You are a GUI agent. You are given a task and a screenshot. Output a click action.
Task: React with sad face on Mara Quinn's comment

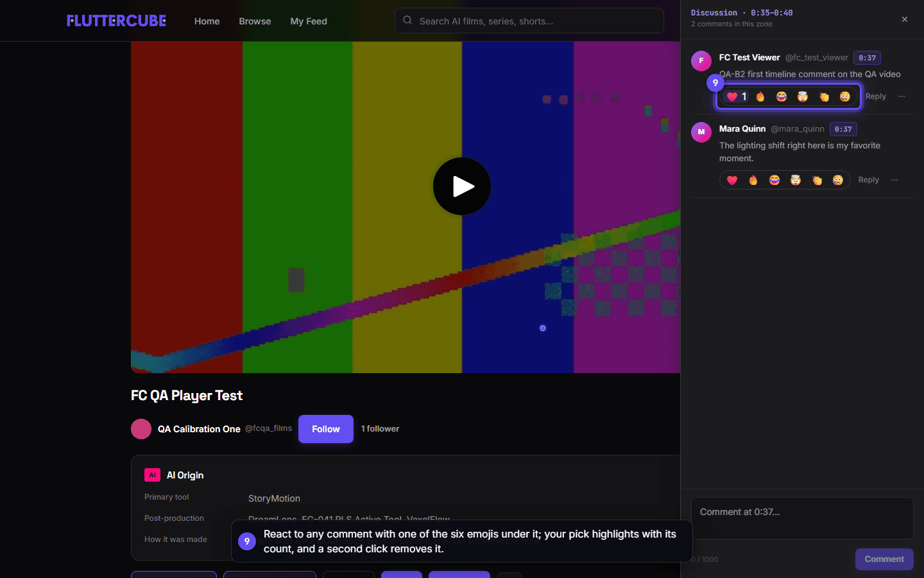pos(838,180)
